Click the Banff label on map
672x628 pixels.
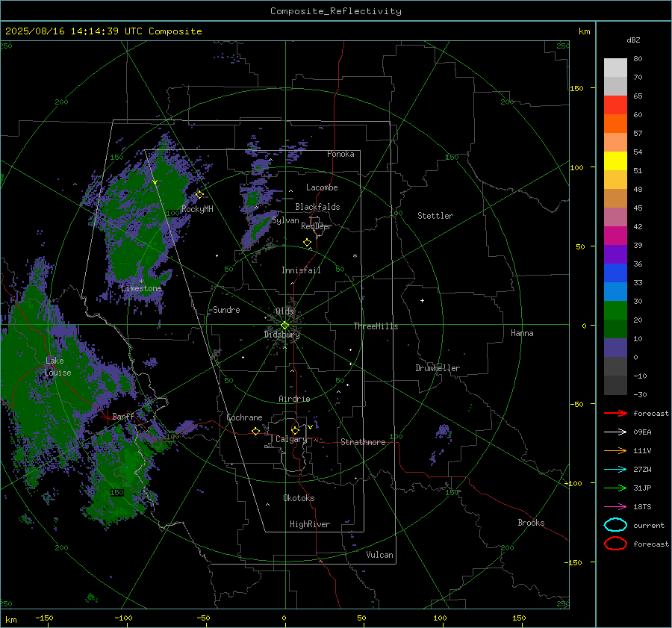point(123,417)
